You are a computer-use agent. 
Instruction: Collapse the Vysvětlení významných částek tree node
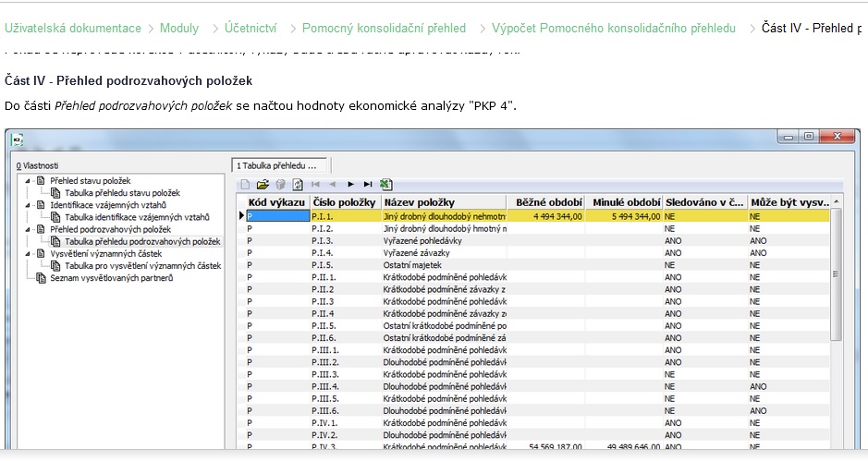(x=27, y=254)
